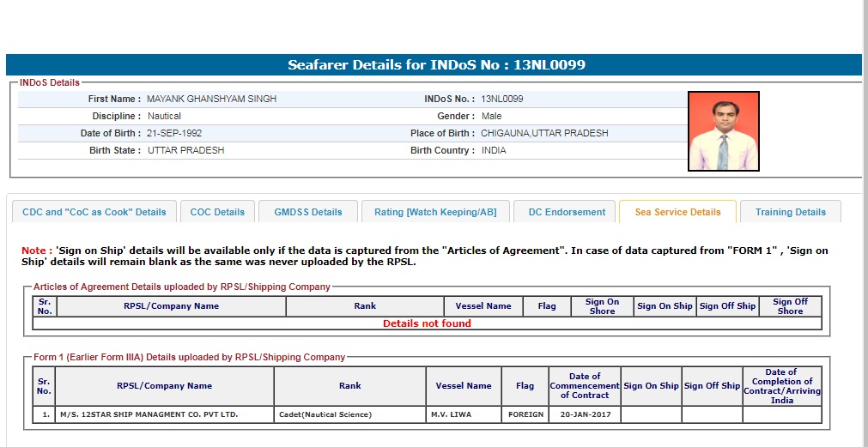
Task: Select the FOREIGN flag cell
Action: click(525, 414)
